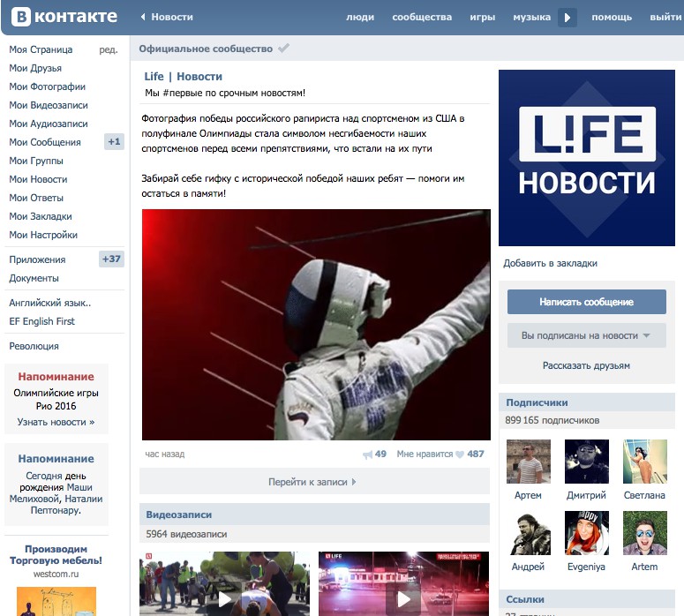Click the час назад post timestamp
The height and width of the screenshot is (616, 684).
click(165, 454)
